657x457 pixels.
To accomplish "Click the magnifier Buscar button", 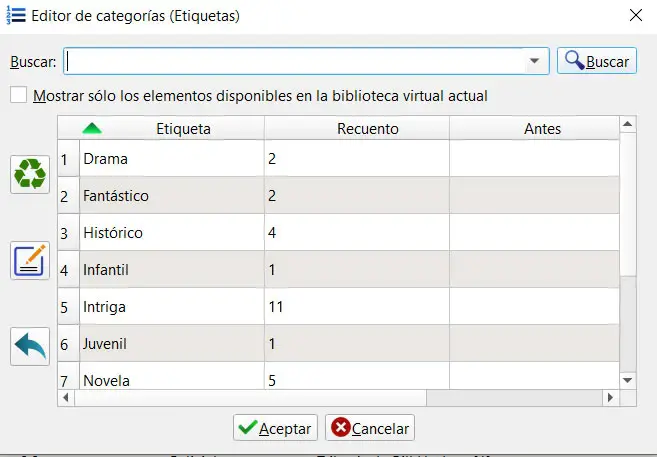I will point(596,61).
